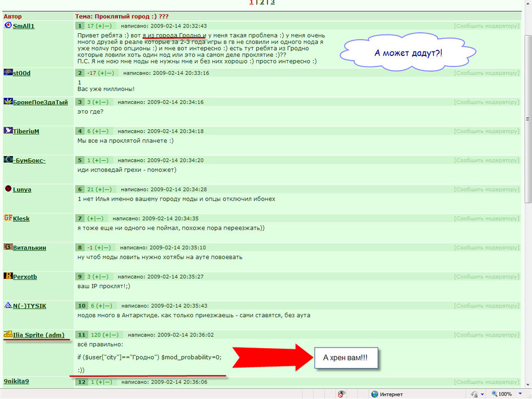Image resolution: width=532 pixels, height=399 pixels.
Task: Open TiberiuM user profile
Action: tap(26, 131)
